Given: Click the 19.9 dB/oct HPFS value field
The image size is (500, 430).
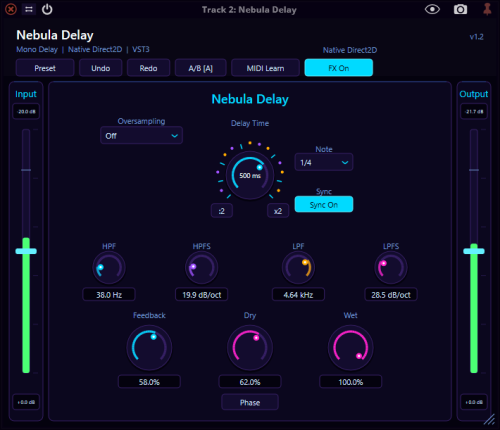Looking at the screenshot, I should [x=202, y=295].
